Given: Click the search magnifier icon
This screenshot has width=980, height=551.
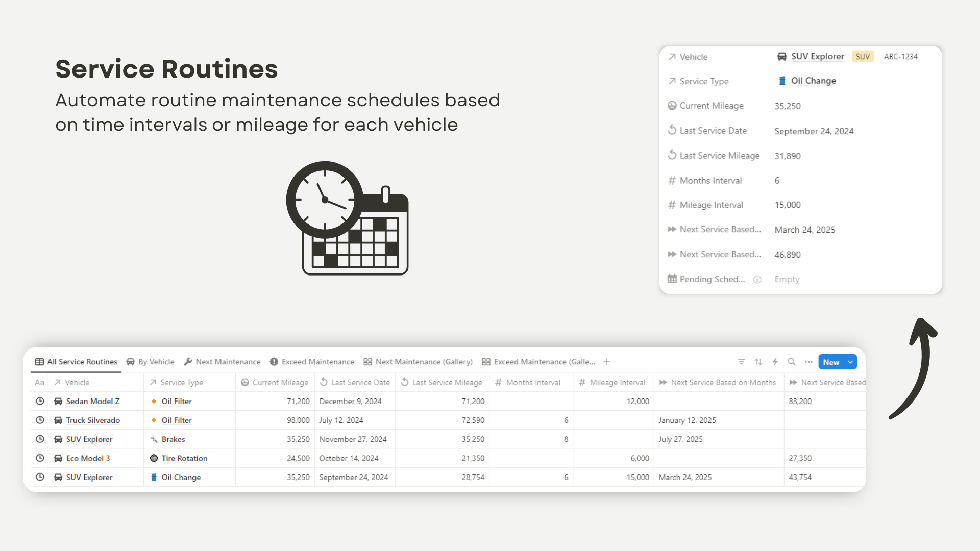Looking at the screenshot, I should click(792, 362).
